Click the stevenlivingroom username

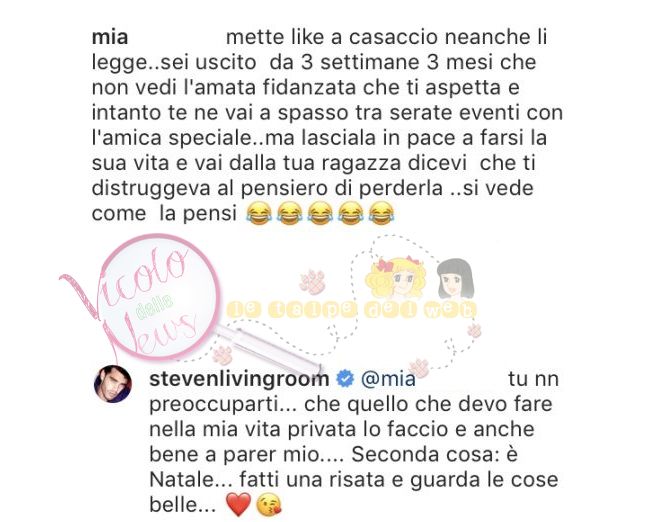coord(239,379)
